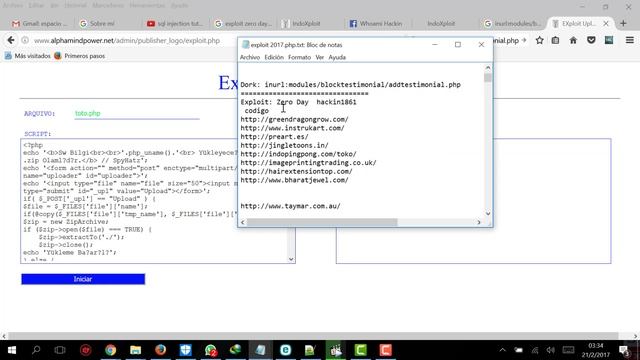The height and width of the screenshot is (360, 640).
Task: Open Windows Defender shield taskbar icon
Action: (x=185, y=350)
